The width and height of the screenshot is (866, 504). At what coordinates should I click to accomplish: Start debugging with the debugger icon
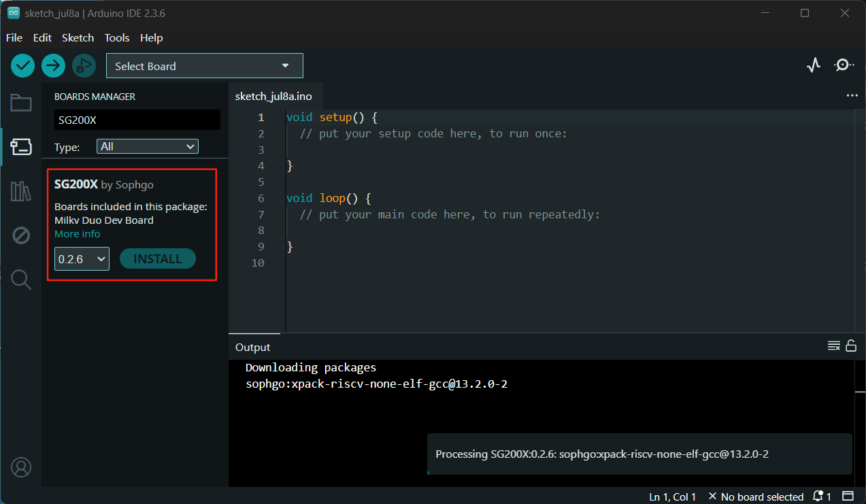coord(84,65)
